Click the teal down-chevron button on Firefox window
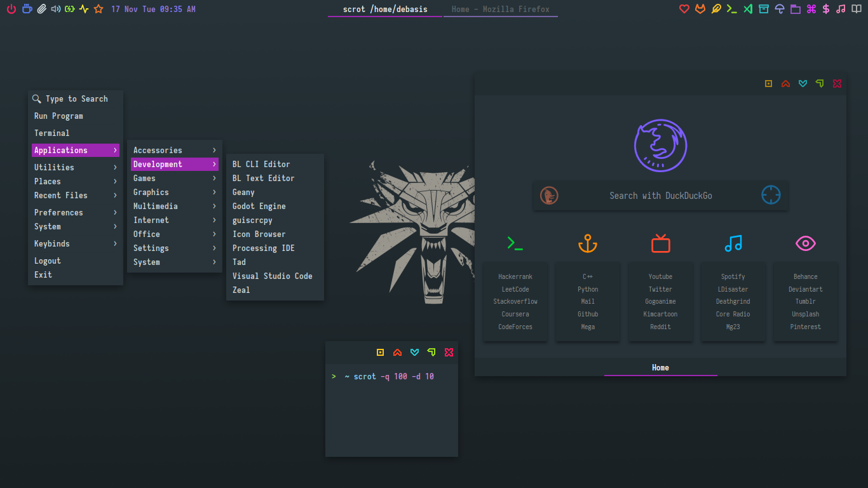 [x=803, y=83]
